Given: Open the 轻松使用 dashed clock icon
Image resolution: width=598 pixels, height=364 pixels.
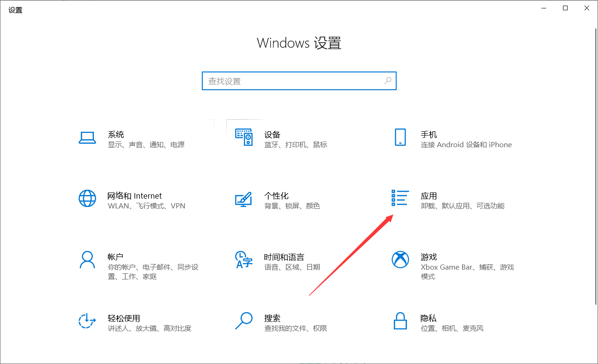Looking at the screenshot, I should [87, 321].
